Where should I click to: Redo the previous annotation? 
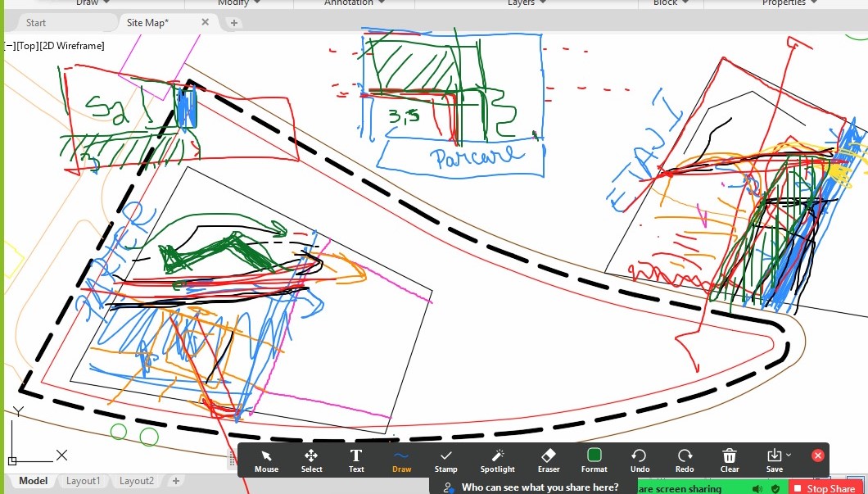pyautogui.click(x=685, y=460)
